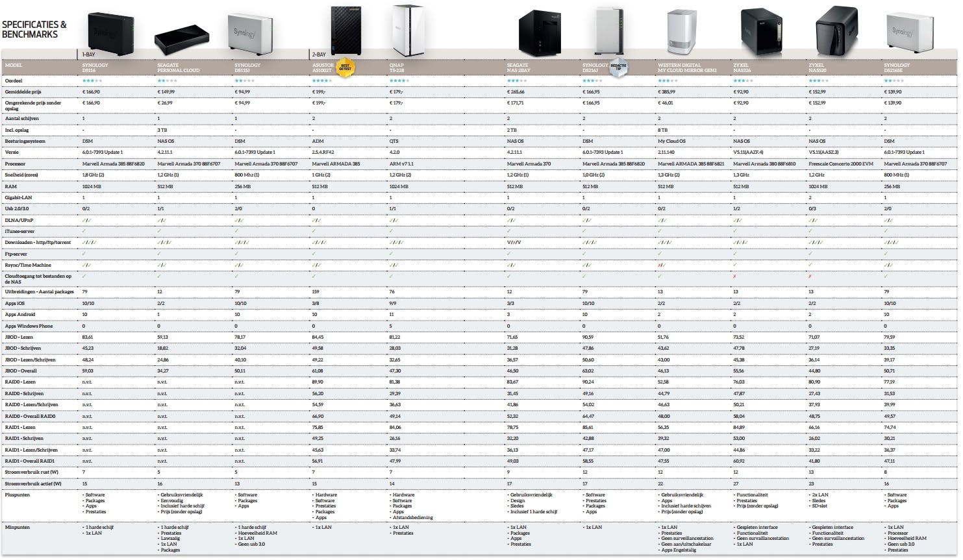This screenshot has width=963, height=560.
Task: Select the QNAP TS-228 product image
Action: pyautogui.click(x=407, y=30)
